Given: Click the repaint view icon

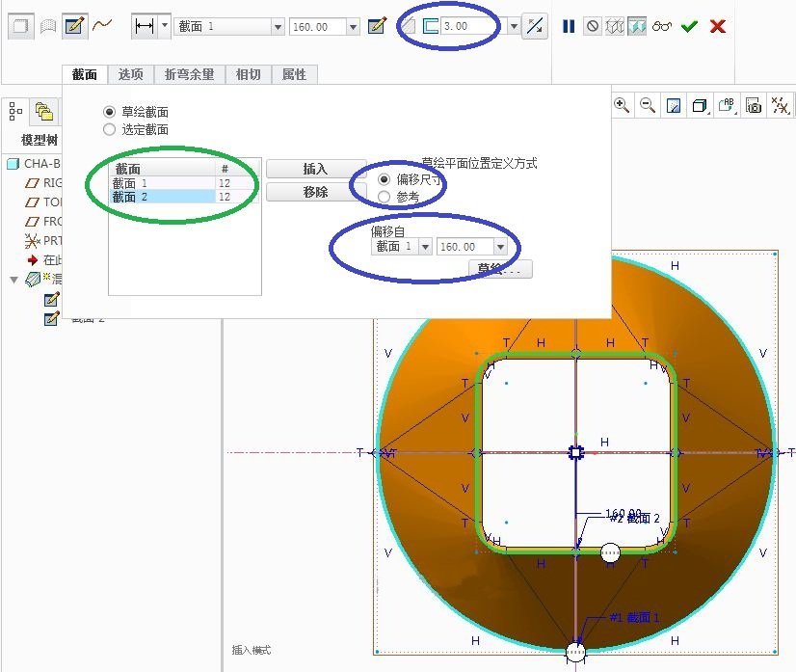Looking at the screenshot, I should click(x=674, y=106).
